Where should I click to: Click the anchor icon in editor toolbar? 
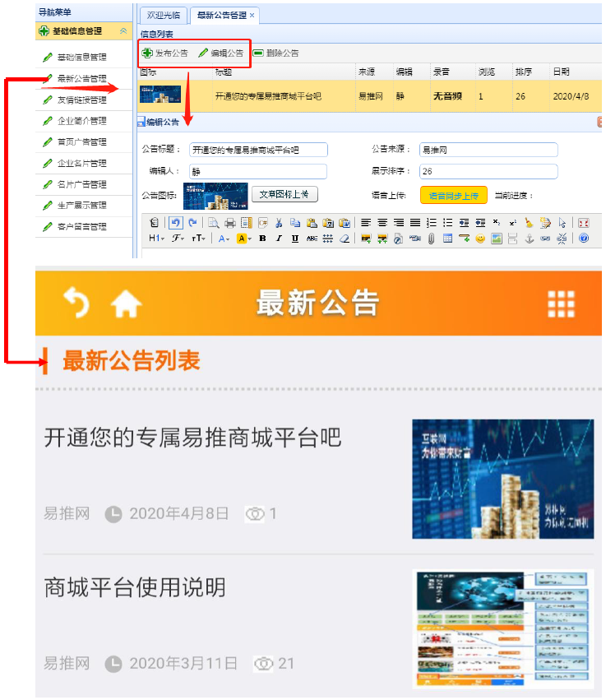point(530,239)
